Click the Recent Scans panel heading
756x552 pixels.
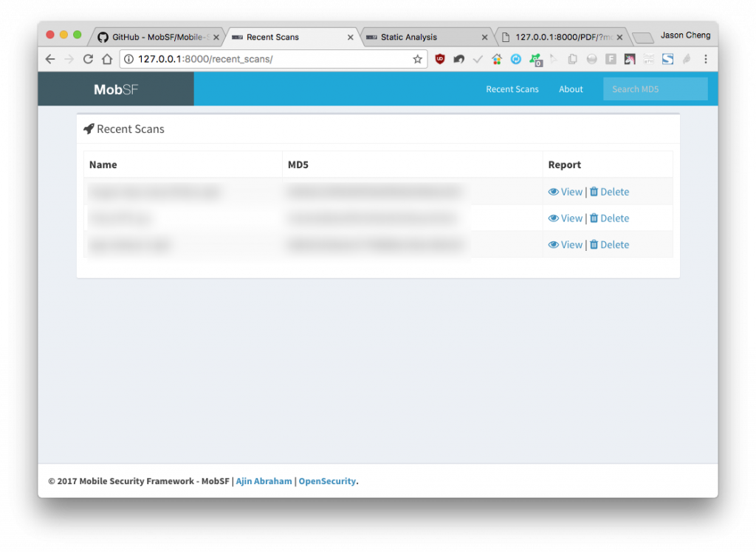click(x=124, y=129)
